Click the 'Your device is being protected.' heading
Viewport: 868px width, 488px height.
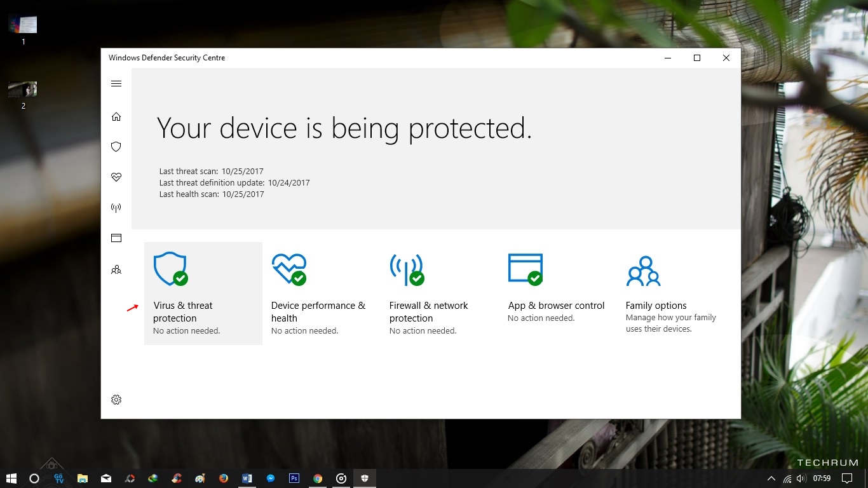pyautogui.click(x=344, y=128)
